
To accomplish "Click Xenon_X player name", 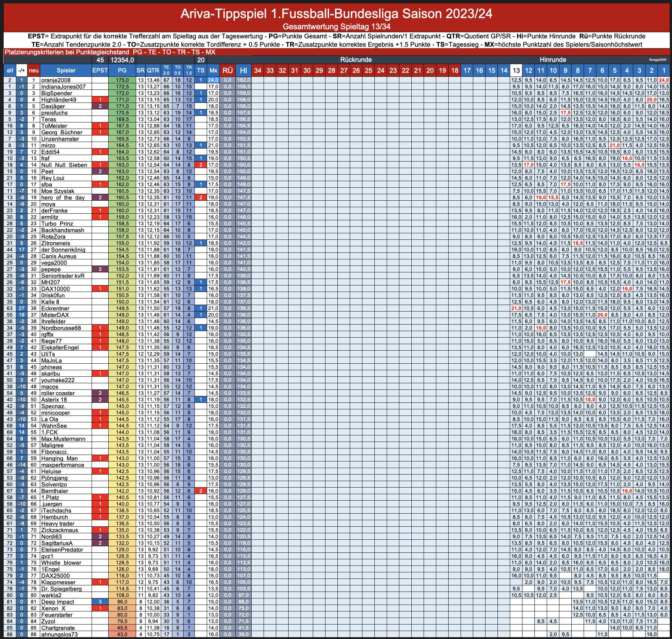I will pos(53,608).
